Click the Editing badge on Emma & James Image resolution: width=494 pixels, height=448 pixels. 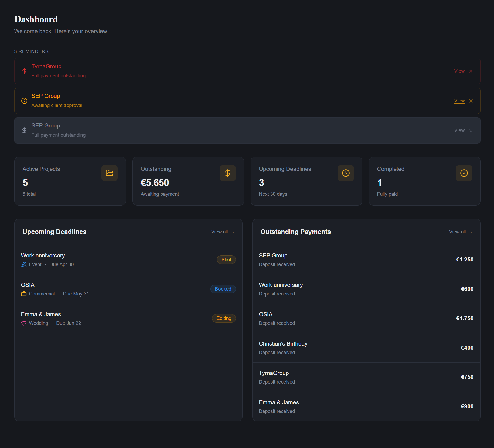224,318
